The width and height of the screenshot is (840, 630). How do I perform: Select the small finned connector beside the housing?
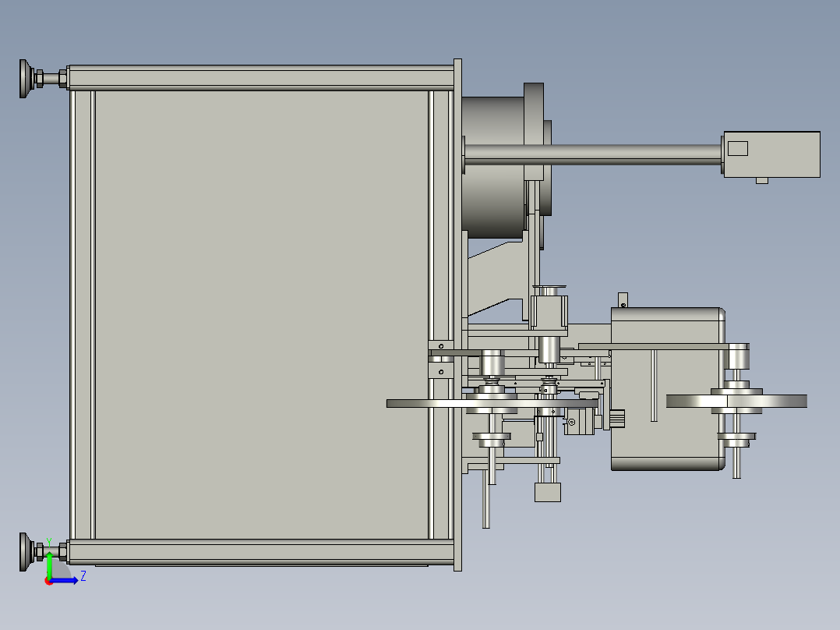point(617,419)
